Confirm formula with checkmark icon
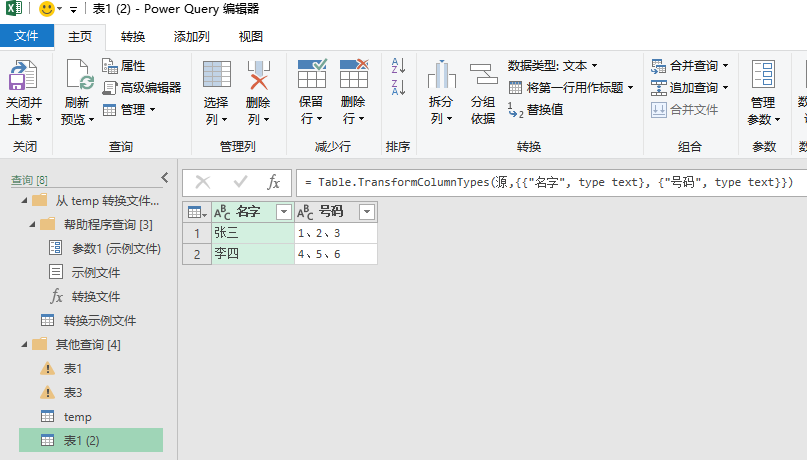This screenshot has height=460, width=807. [x=240, y=182]
